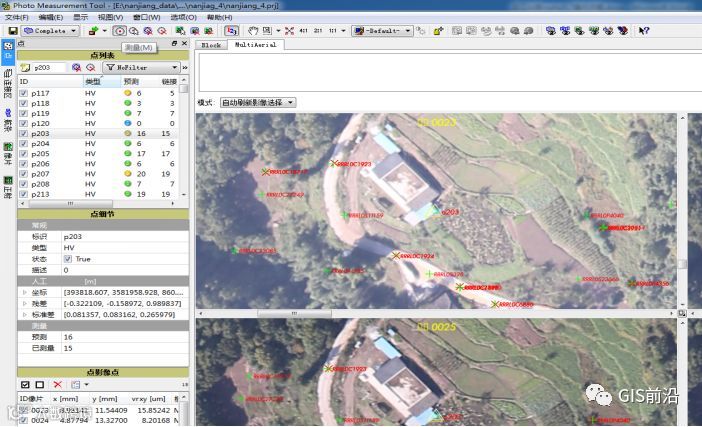Click the zoom window rectangle tool icon
702x427 pixels.
[267, 31]
